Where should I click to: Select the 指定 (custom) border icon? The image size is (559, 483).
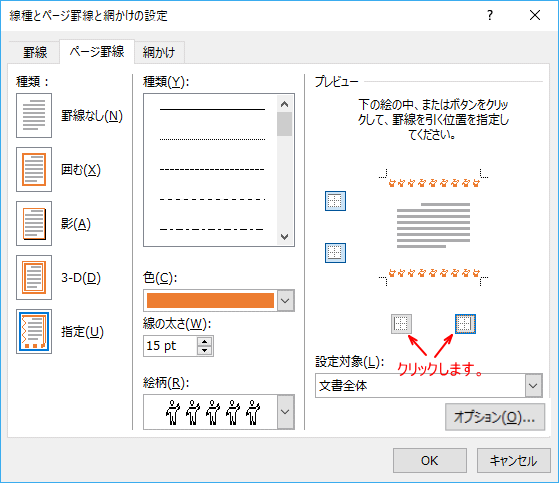[34, 332]
